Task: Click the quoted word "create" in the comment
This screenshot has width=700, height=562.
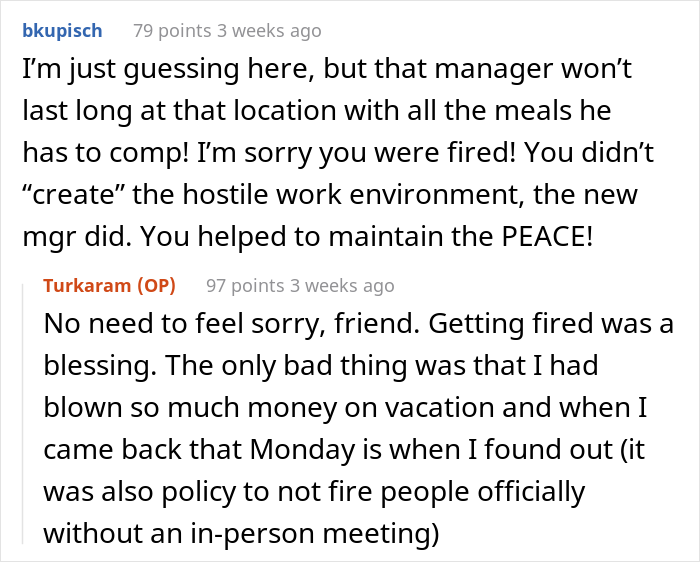Action: [73, 194]
